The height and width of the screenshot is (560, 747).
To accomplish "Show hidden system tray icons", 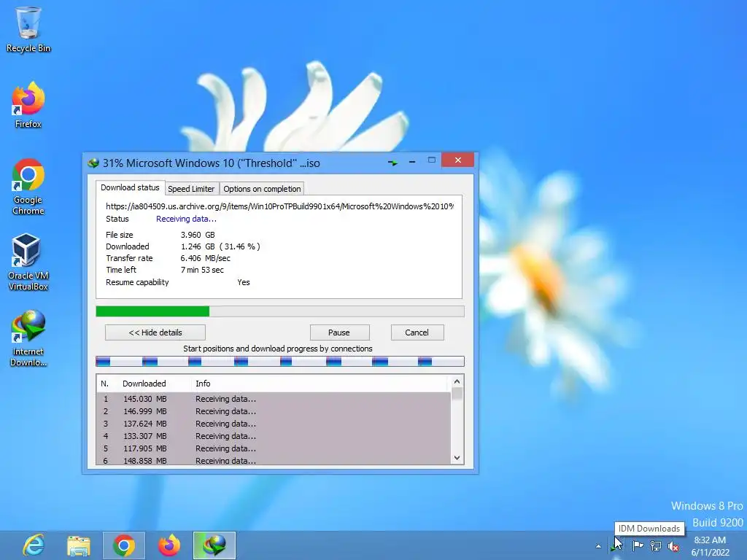I will pos(598,546).
